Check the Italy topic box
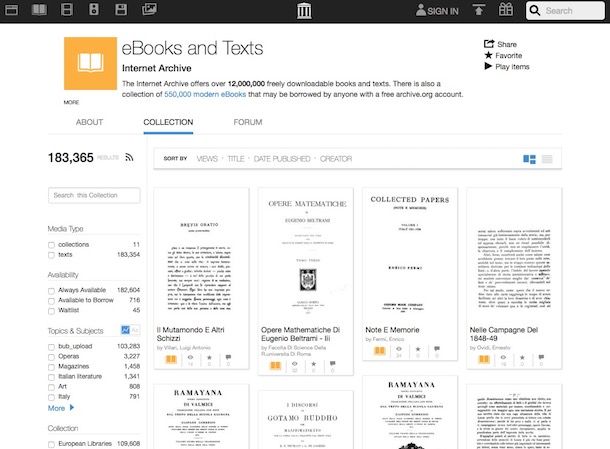The image size is (610, 449). tap(51, 398)
